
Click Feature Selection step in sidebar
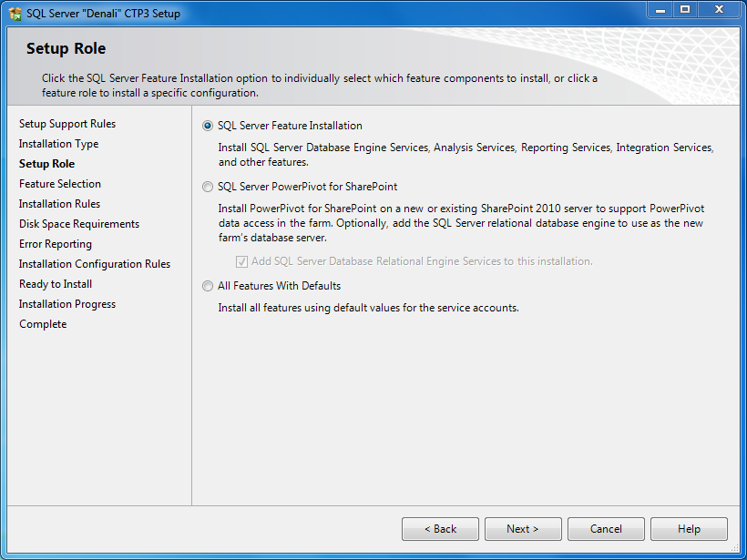click(x=60, y=184)
